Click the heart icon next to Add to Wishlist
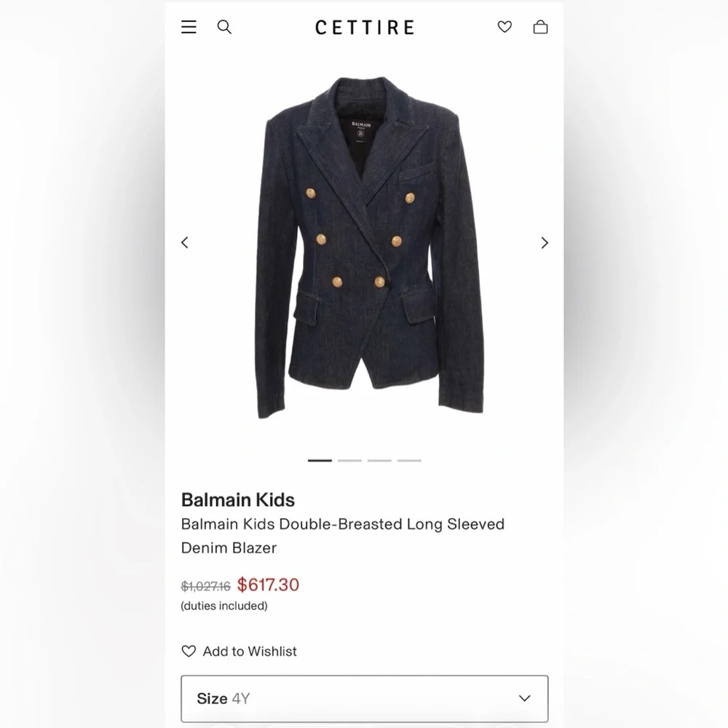Viewport: 728px width, 728px height. coord(189,651)
